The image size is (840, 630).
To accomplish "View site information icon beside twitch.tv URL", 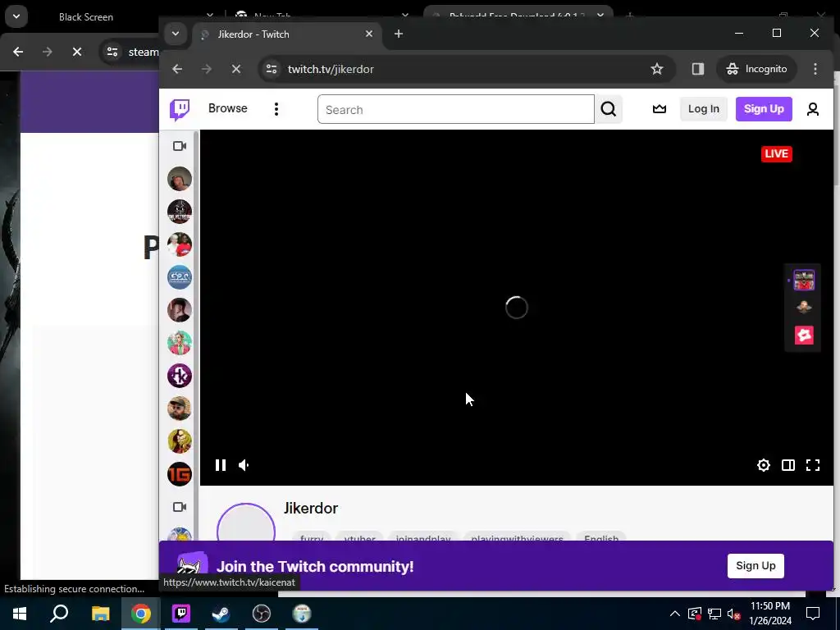I will click(x=272, y=69).
